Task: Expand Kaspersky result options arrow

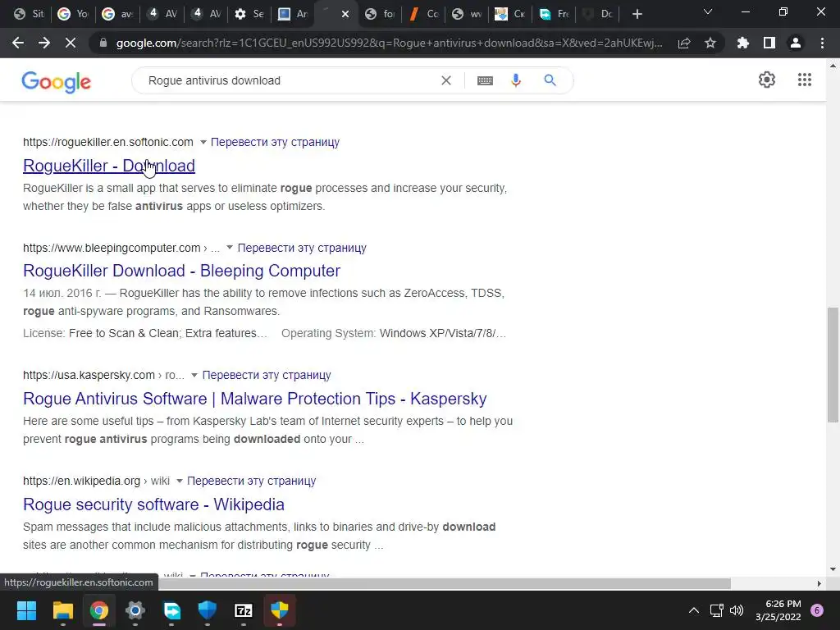Action: pyautogui.click(x=194, y=375)
